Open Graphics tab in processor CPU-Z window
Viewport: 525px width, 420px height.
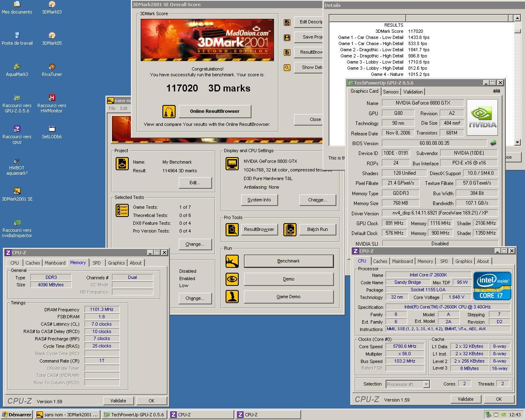(x=464, y=261)
